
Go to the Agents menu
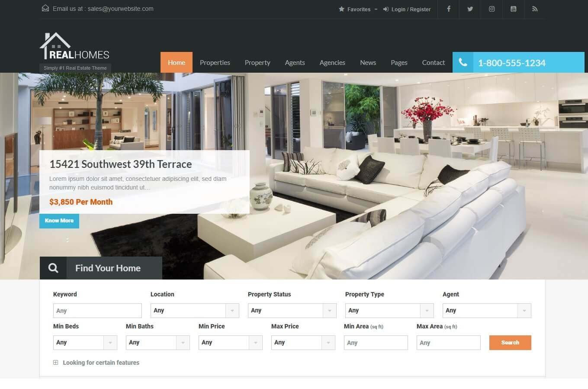(x=295, y=62)
